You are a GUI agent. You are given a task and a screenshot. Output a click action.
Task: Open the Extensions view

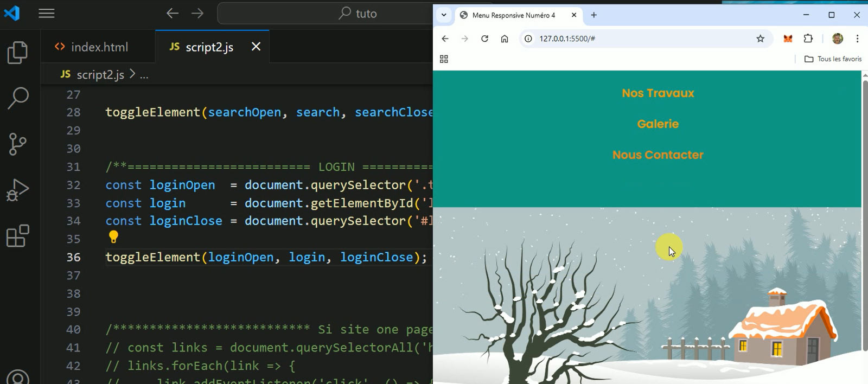pyautogui.click(x=17, y=236)
